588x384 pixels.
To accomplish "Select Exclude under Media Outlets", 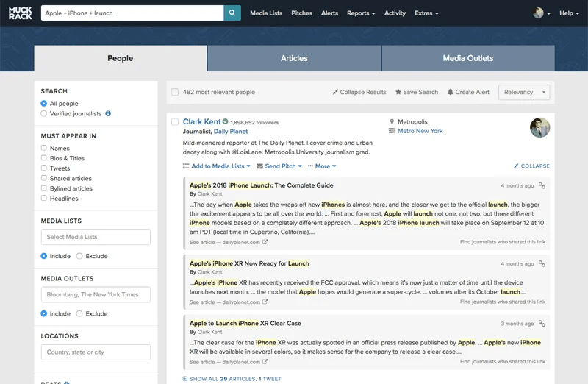I will click(x=79, y=313).
